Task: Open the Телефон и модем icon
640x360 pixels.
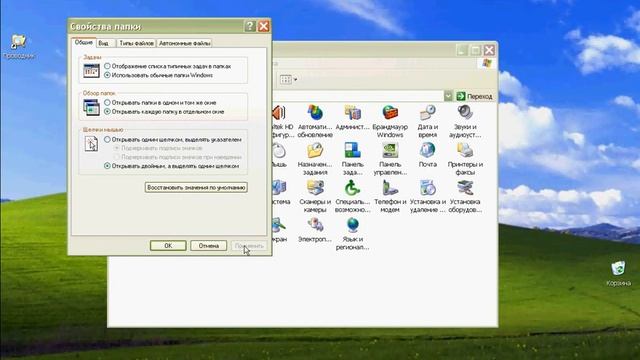Action: [390, 196]
